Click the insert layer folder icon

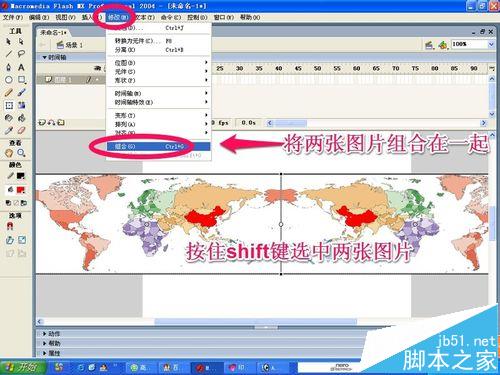[x=61, y=123]
